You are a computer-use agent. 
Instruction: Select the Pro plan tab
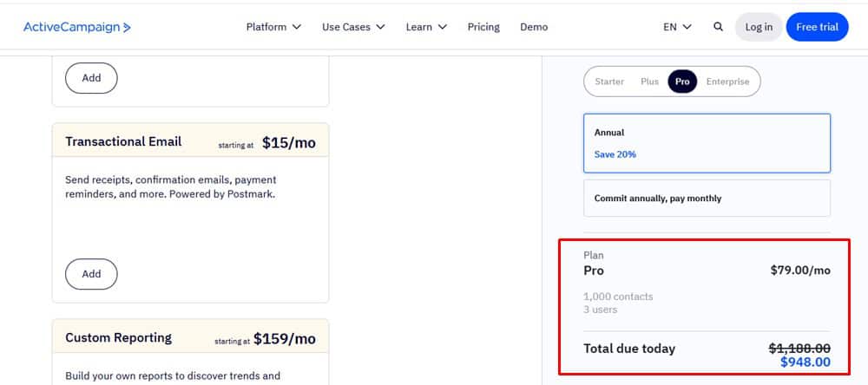click(682, 82)
